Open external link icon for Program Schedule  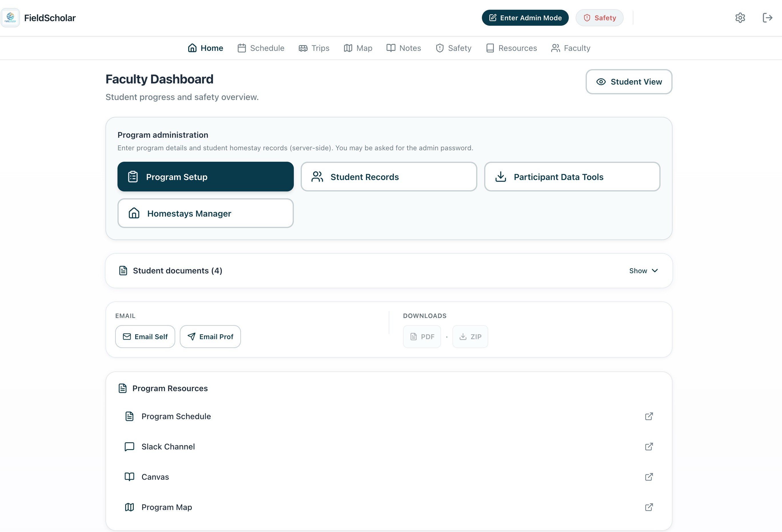point(649,416)
